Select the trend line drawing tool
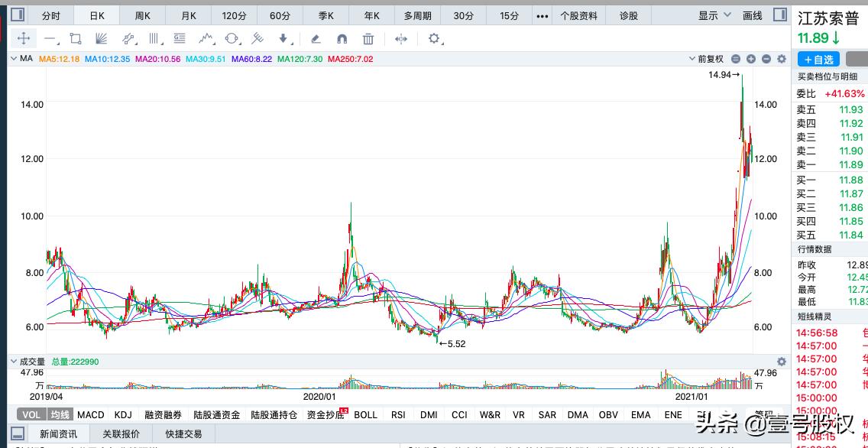This screenshot has width=868, height=448. tap(50, 39)
